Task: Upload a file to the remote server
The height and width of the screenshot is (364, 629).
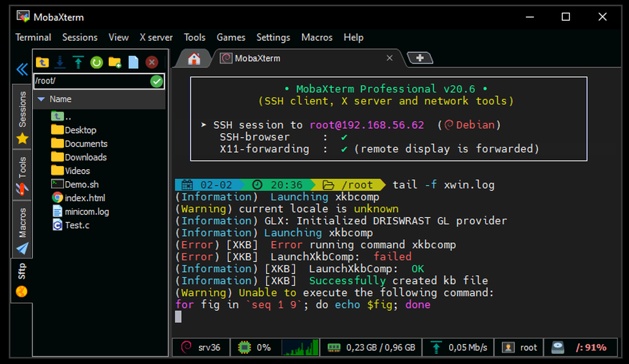Action: coord(77,62)
